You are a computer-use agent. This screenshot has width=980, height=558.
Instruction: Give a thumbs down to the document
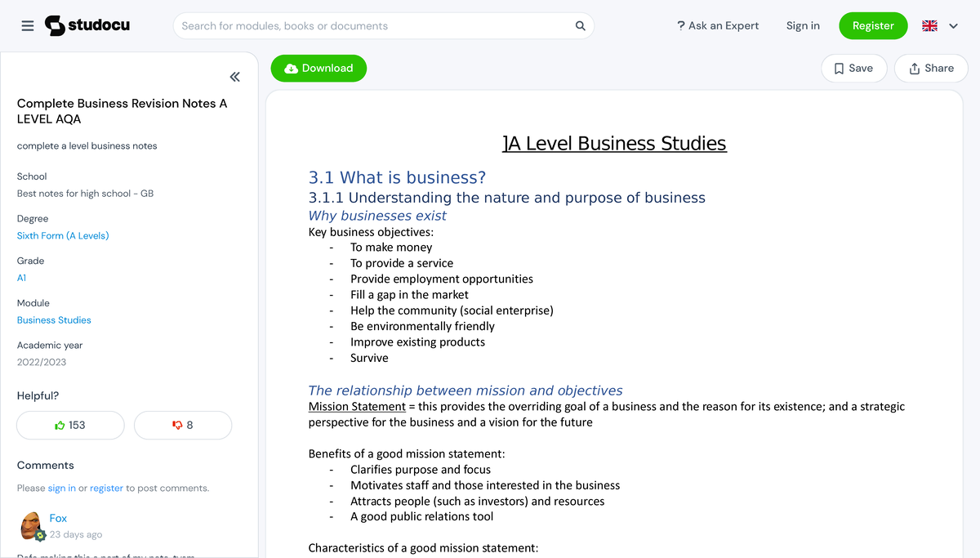(x=183, y=425)
